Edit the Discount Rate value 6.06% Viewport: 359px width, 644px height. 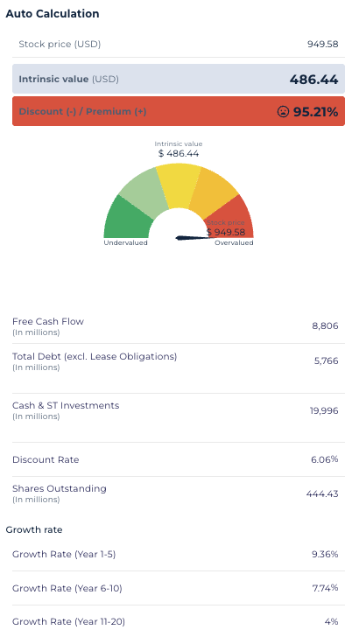[x=325, y=459]
